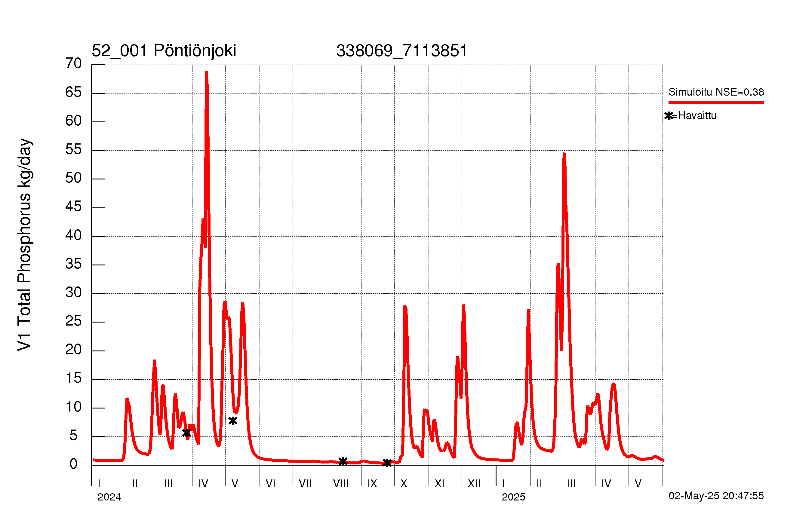The width and height of the screenshot is (812, 511).
Task: Click month label 'VIII' on the x-axis
Action: tap(341, 484)
